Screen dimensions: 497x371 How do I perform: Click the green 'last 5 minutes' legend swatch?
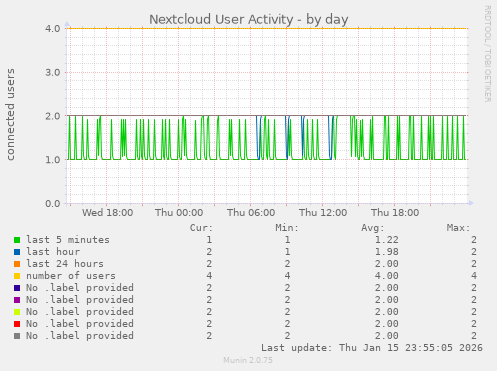pos(17,240)
